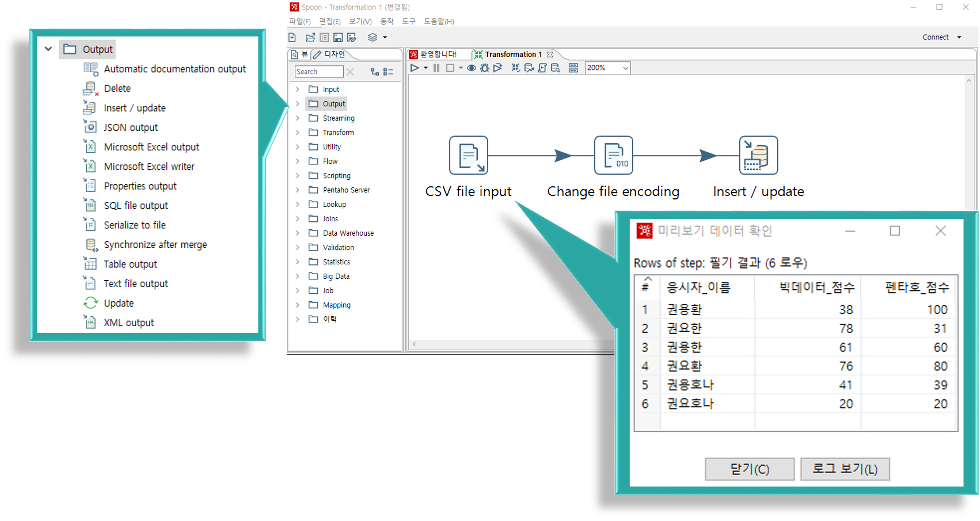The image size is (980, 521).
Task: Click the Save as icon
Action: [352, 37]
